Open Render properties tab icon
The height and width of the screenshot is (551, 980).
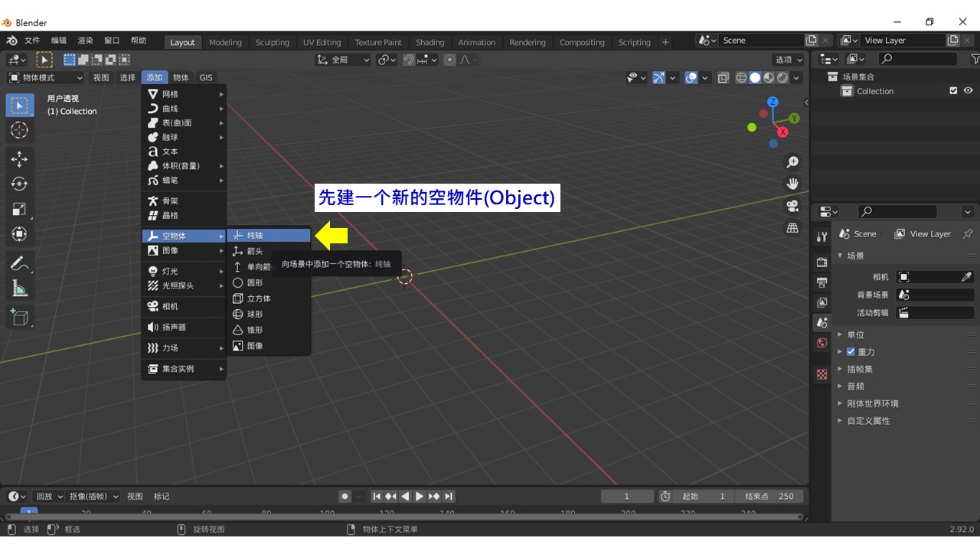(x=822, y=262)
